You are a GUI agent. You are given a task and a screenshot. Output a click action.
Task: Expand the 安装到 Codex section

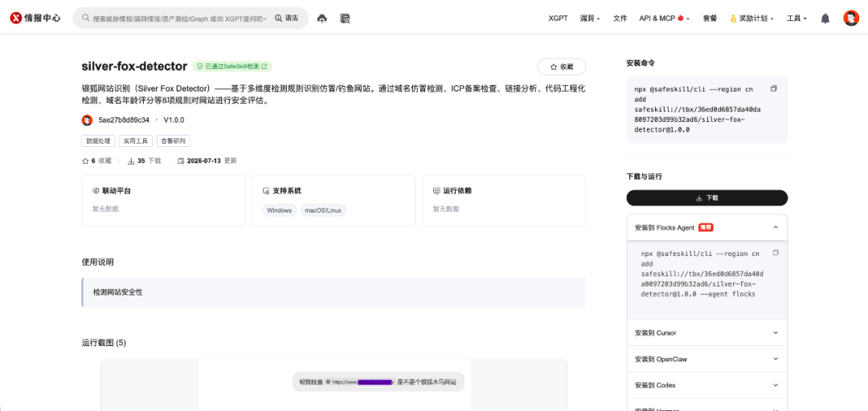click(x=707, y=385)
